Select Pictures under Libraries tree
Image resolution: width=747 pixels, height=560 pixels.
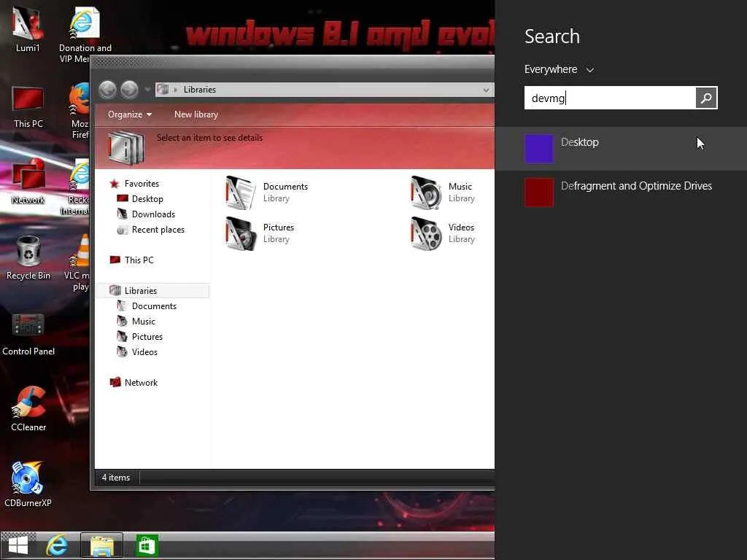point(147,337)
